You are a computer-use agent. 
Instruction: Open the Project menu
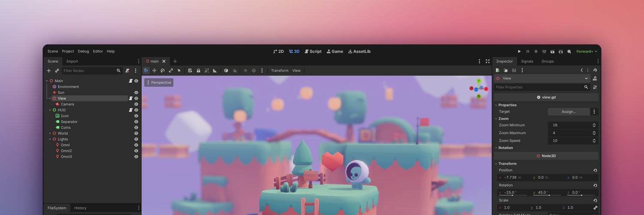(68, 51)
